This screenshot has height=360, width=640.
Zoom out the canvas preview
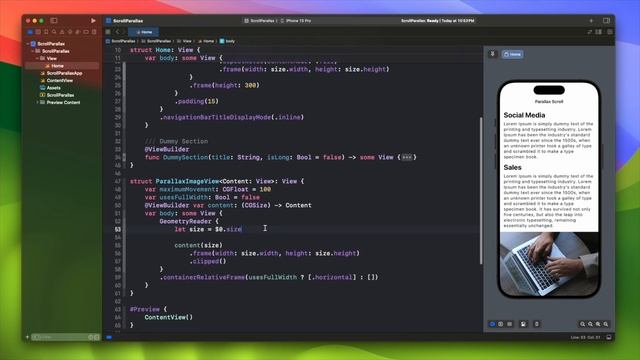pyautogui.click(x=582, y=324)
